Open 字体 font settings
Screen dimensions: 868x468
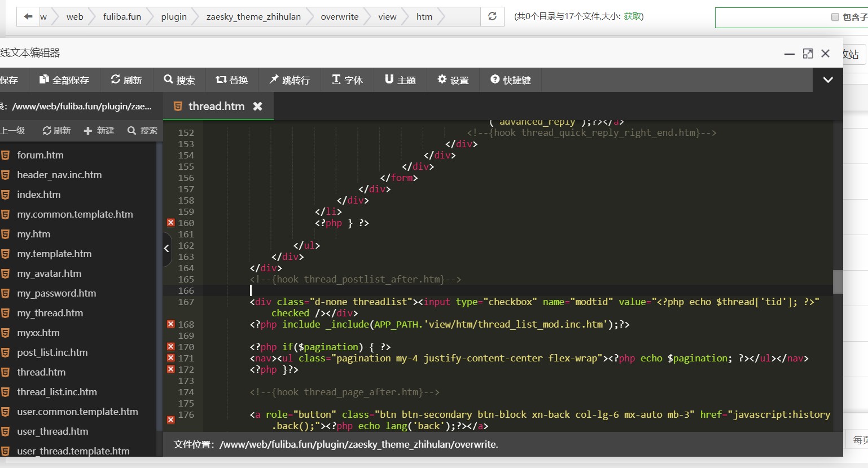(x=347, y=80)
